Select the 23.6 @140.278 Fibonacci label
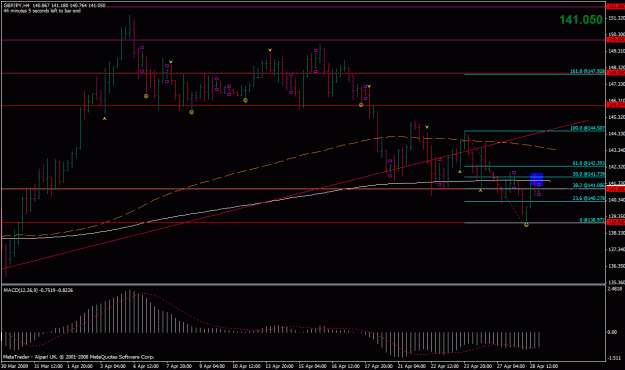This screenshot has height=370, width=625. [589, 198]
